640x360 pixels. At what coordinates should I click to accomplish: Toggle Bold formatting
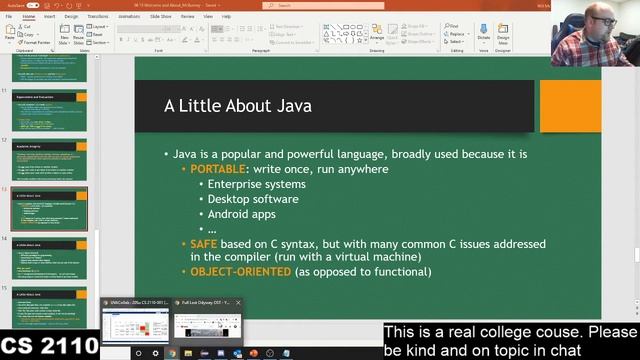point(121,40)
